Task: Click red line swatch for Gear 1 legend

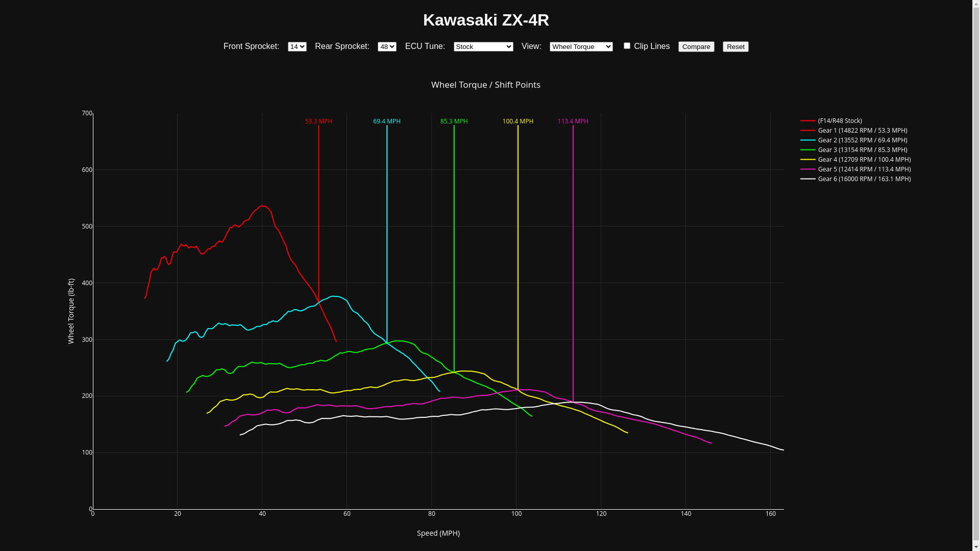Action: click(808, 131)
